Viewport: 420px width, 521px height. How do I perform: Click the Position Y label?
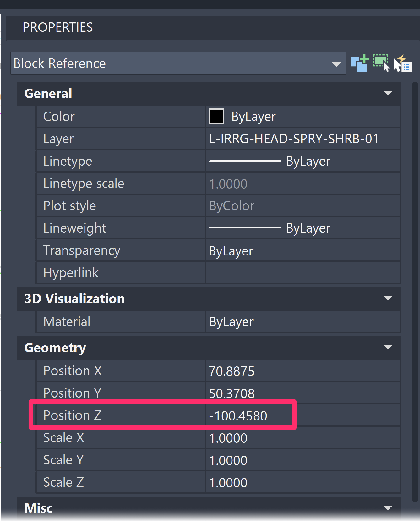(x=72, y=393)
